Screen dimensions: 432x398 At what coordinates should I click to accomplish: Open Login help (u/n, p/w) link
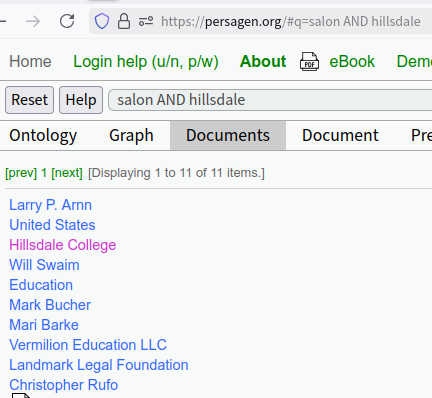146,61
